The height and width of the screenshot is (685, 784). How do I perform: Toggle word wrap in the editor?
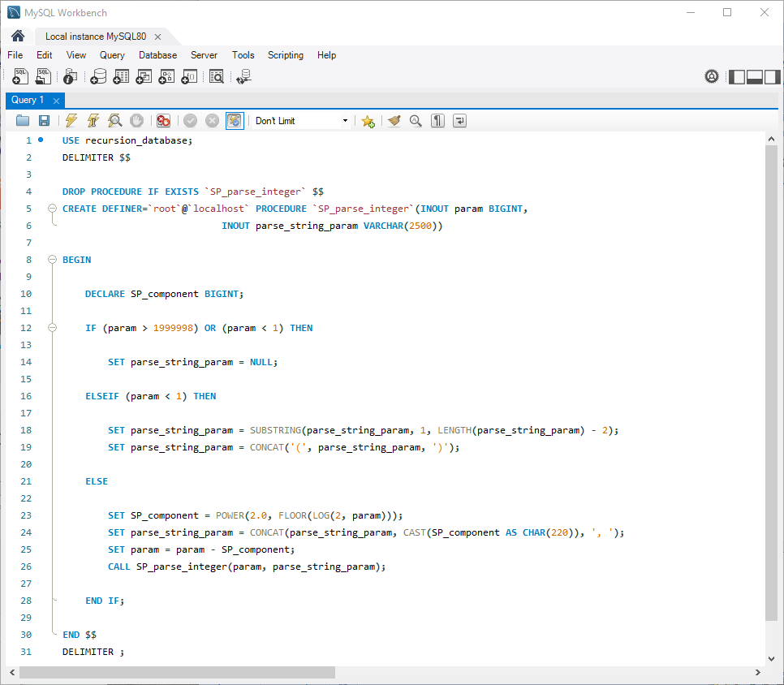coord(460,121)
